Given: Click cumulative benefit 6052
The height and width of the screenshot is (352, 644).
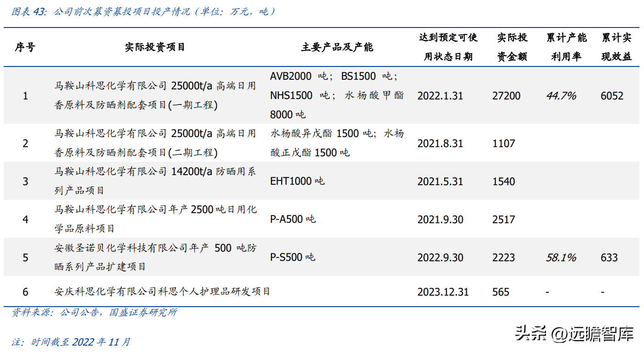Looking at the screenshot, I should coord(612,96).
